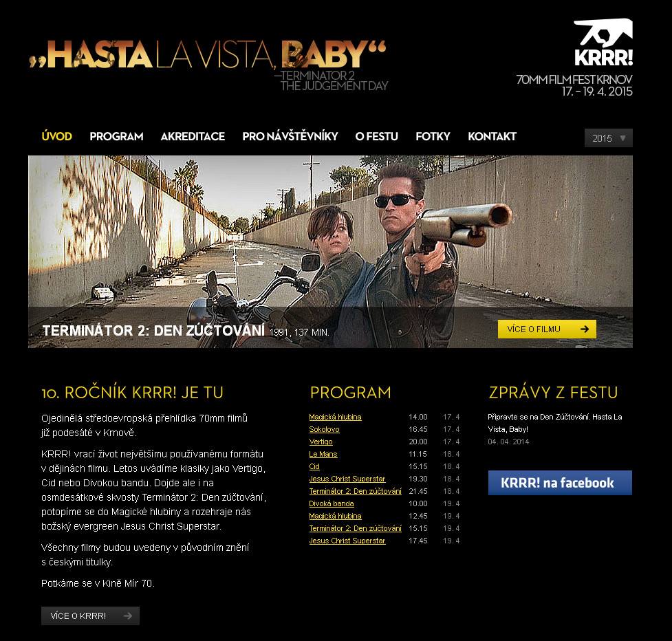Click the arrow on Více o filmu button

coord(584,329)
